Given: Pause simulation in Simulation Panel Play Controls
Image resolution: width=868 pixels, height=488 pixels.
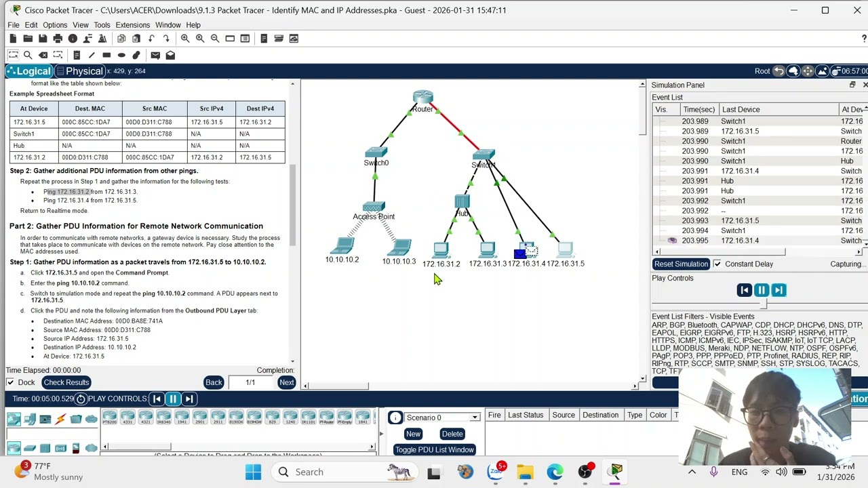Looking at the screenshot, I should (x=761, y=290).
